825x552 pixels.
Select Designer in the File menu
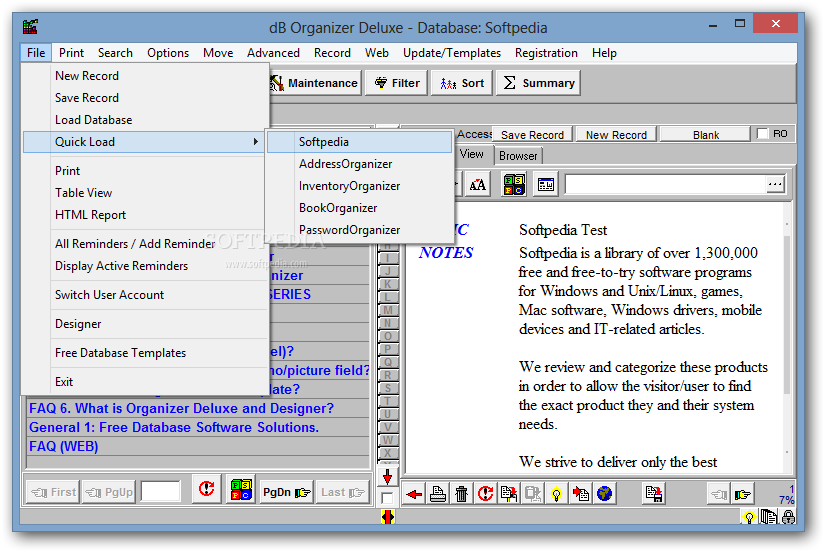[146, 324]
